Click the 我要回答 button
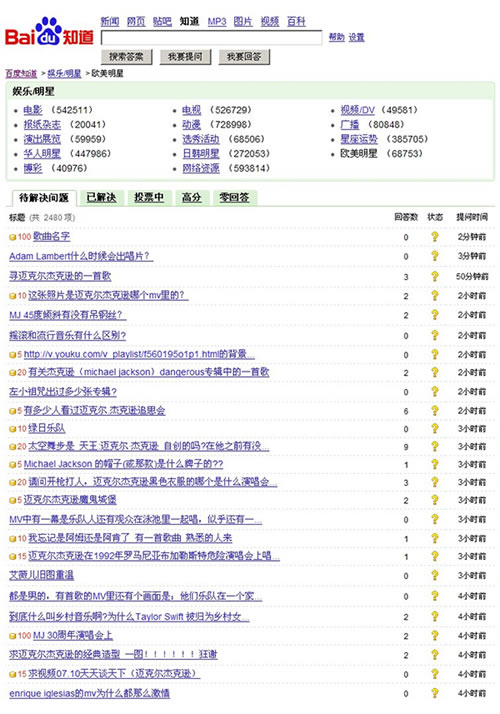500x714 pixels. pyautogui.click(x=244, y=57)
